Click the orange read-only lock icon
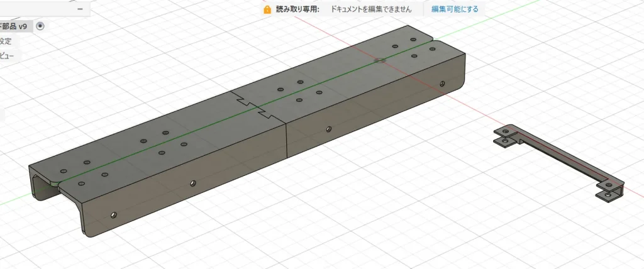 coord(267,9)
